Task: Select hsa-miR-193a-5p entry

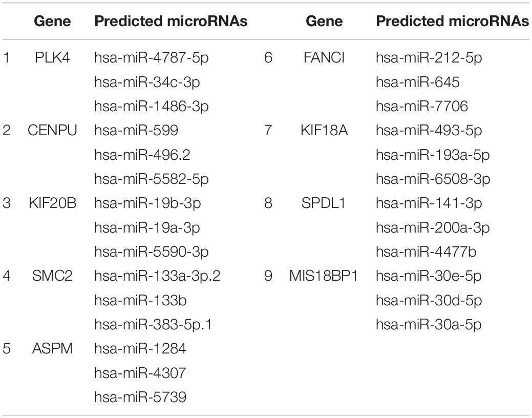Action: tap(433, 155)
